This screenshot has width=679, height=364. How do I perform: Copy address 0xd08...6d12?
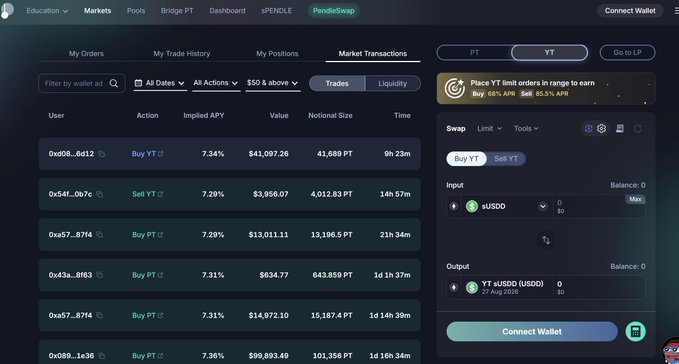coord(101,154)
